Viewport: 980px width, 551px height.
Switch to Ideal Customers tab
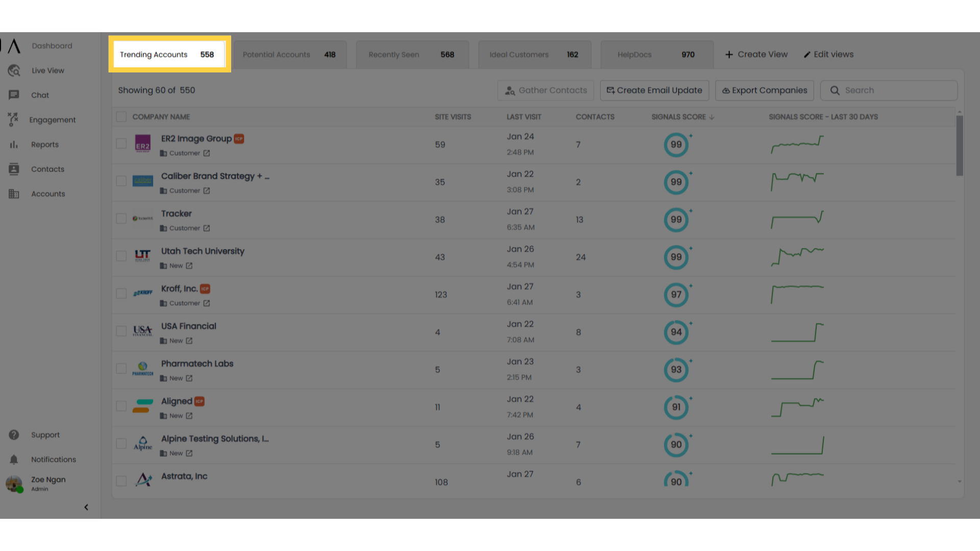pyautogui.click(x=534, y=55)
